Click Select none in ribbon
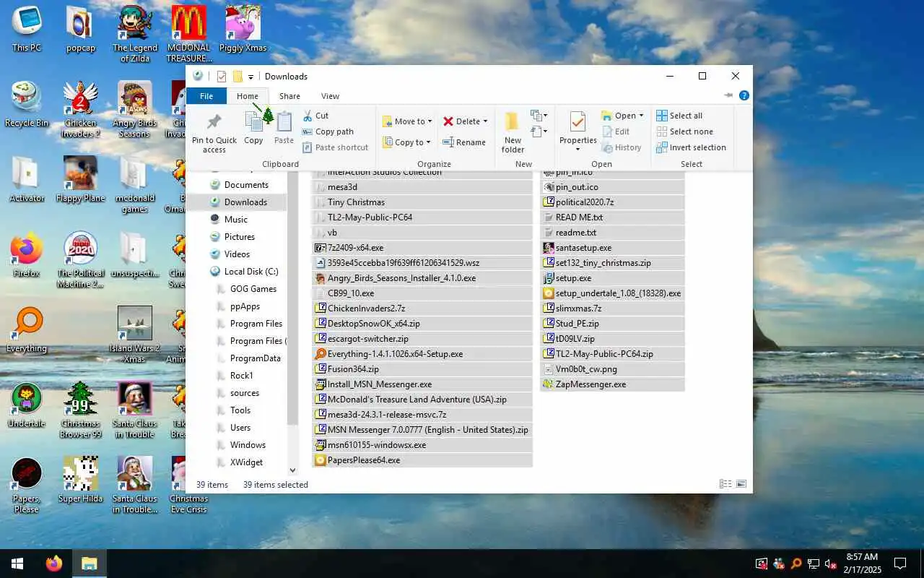This screenshot has height=578, width=924. (x=684, y=131)
